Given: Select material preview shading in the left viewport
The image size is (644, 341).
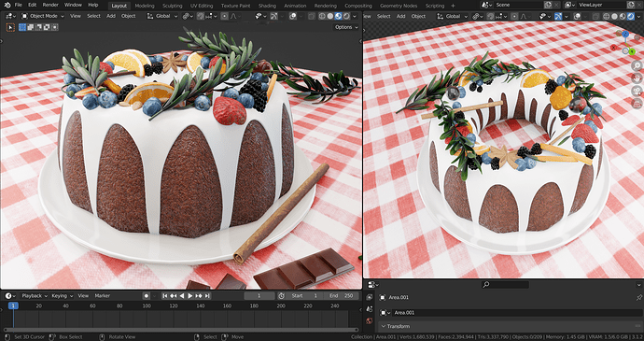Looking at the screenshot, I should tap(338, 16).
